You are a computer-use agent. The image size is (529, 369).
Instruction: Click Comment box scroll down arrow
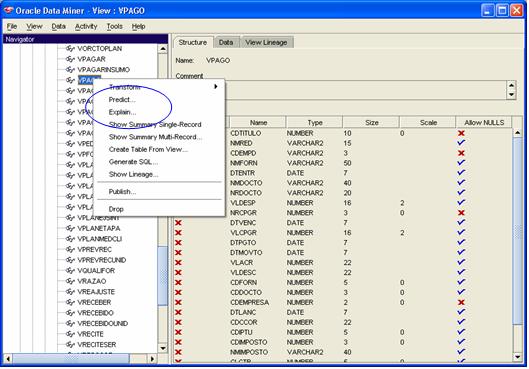(x=511, y=95)
